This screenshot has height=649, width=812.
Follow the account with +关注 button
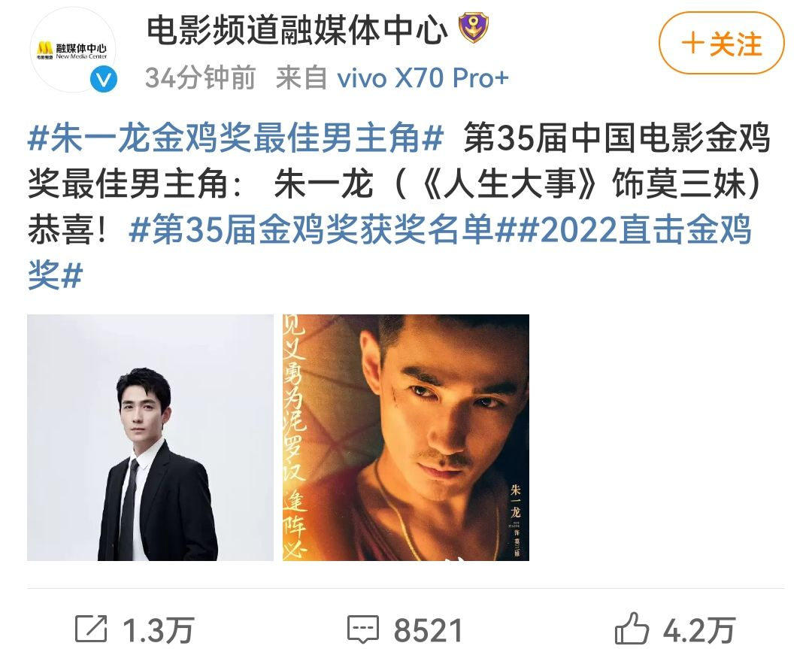(721, 43)
